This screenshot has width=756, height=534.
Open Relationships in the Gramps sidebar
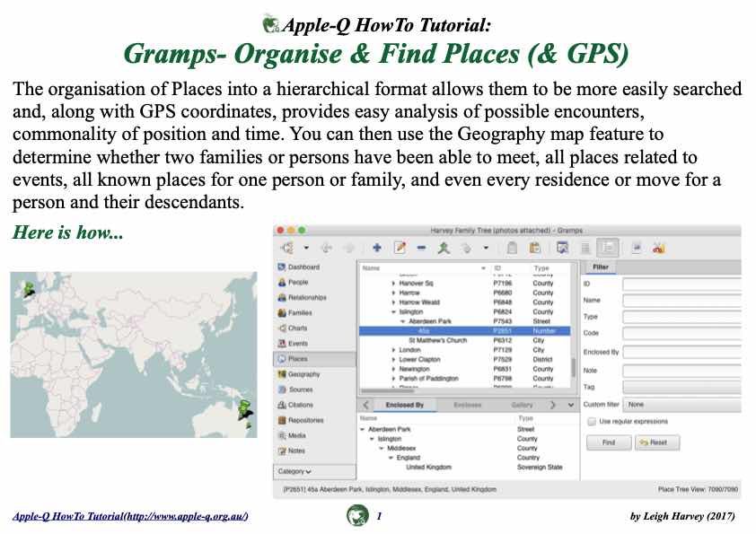303,298
